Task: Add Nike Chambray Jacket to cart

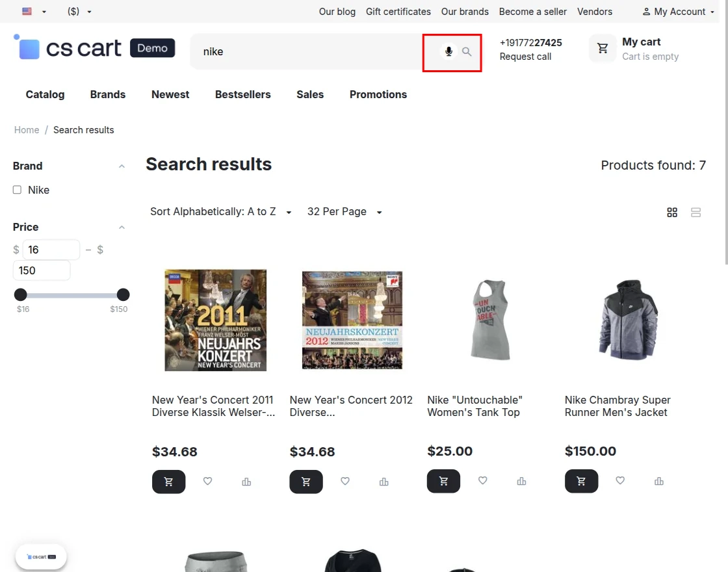Action: coord(581,481)
